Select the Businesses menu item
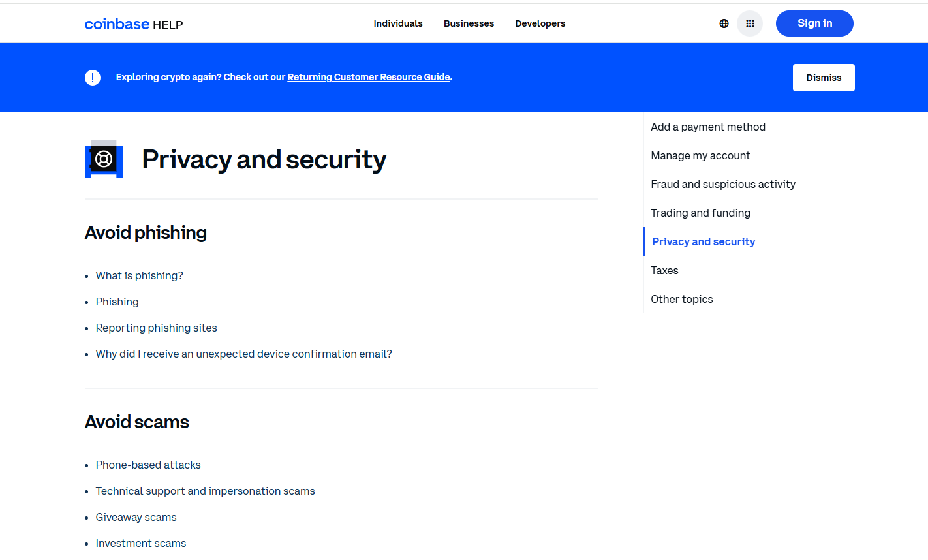The width and height of the screenshot is (928, 560). (x=469, y=23)
